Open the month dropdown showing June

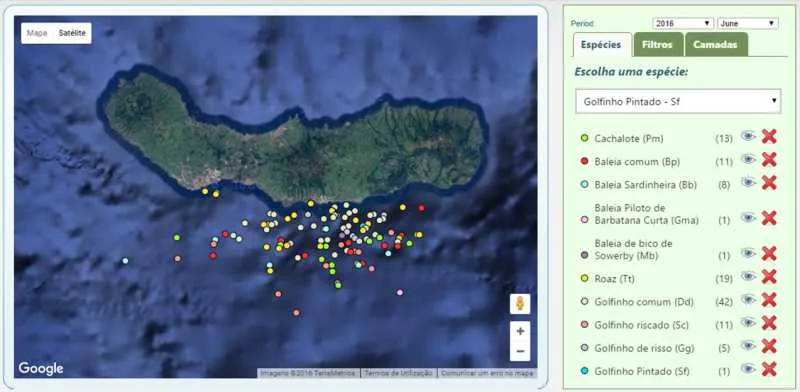pos(748,23)
